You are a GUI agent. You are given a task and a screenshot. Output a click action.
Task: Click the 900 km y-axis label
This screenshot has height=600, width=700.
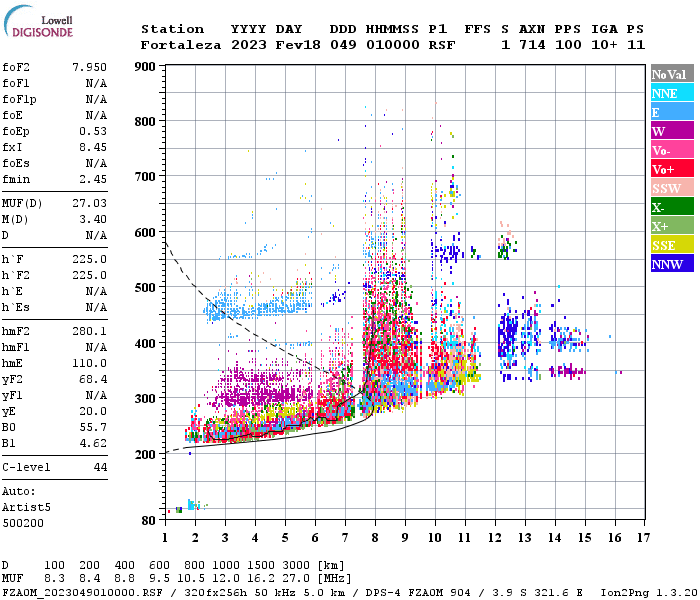[x=145, y=67]
